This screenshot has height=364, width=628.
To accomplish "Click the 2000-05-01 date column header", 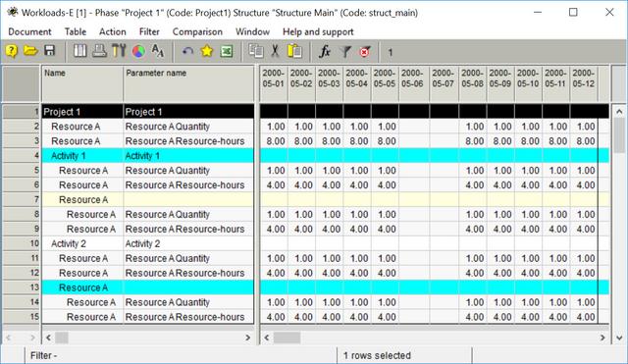I will tap(274, 83).
